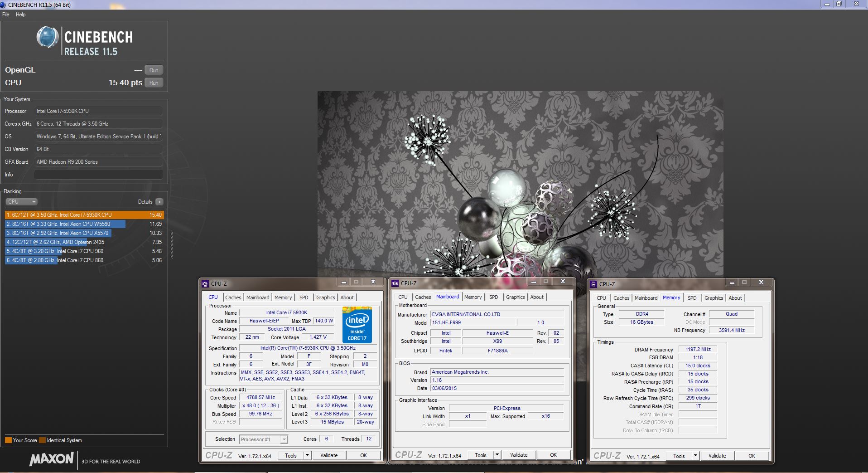The height and width of the screenshot is (473, 868).
Task: Click the CPU-Z icon in the Memory window title bar
Action: (593, 284)
